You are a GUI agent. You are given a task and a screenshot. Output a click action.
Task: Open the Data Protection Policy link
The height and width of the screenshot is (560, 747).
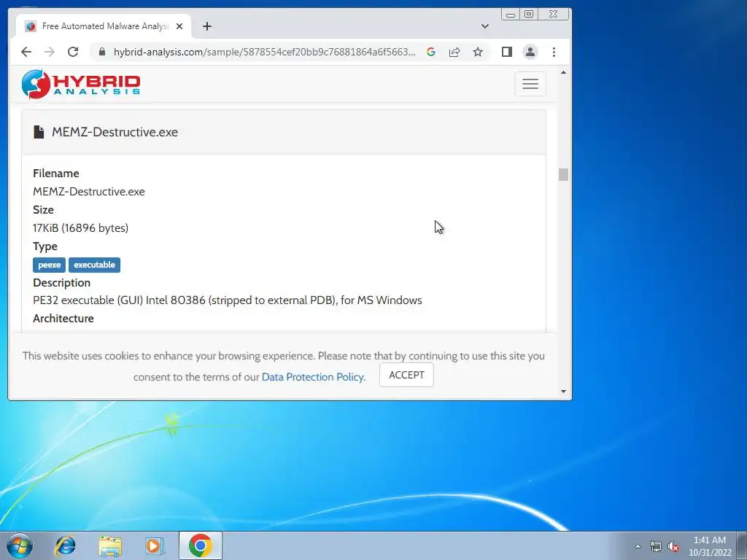[x=314, y=377]
